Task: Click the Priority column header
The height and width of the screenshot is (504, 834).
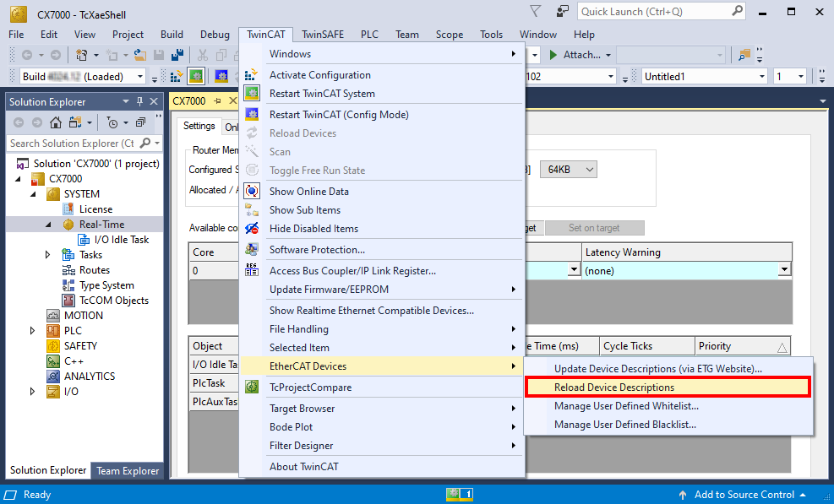Action: [742, 346]
